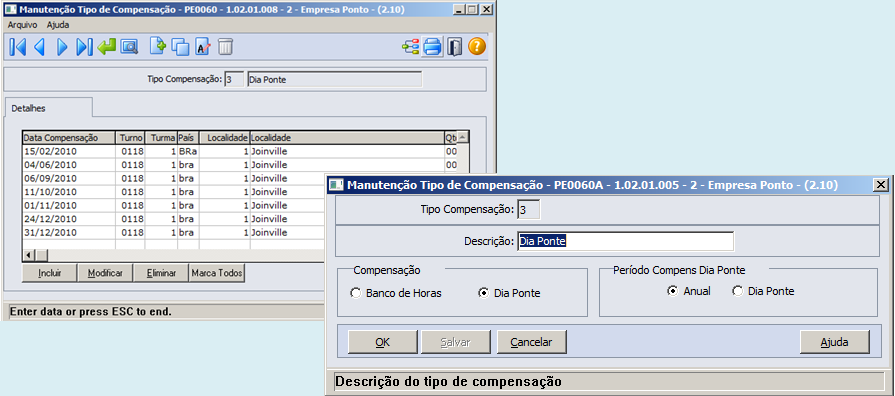
Task: Click the Cancelar button
Action: pos(531,342)
